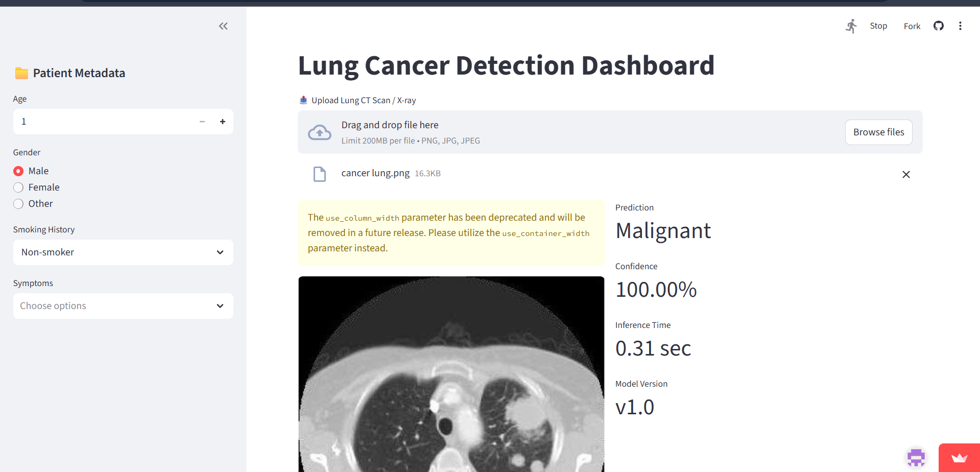
Task: Open the GitHub repository icon
Action: 939,26
